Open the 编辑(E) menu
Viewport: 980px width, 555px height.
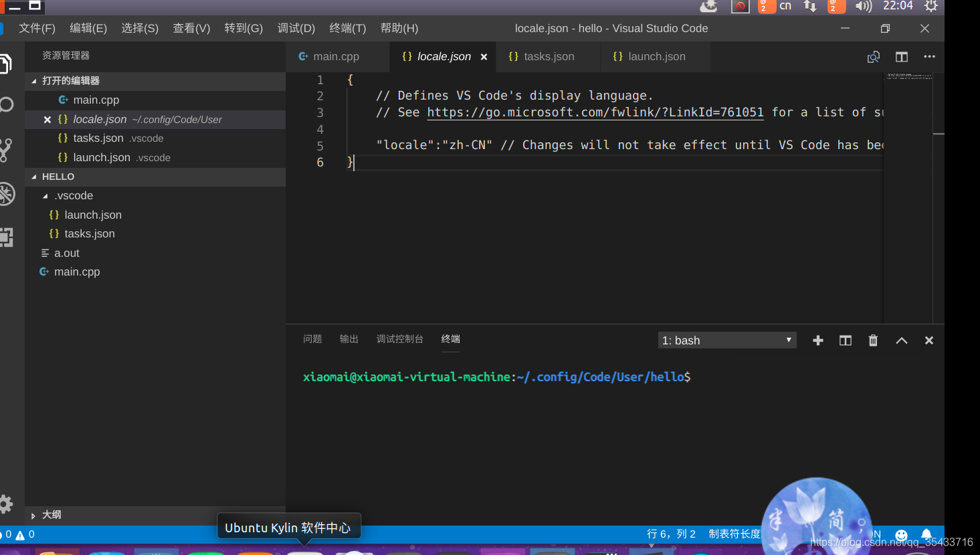[x=88, y=28]
